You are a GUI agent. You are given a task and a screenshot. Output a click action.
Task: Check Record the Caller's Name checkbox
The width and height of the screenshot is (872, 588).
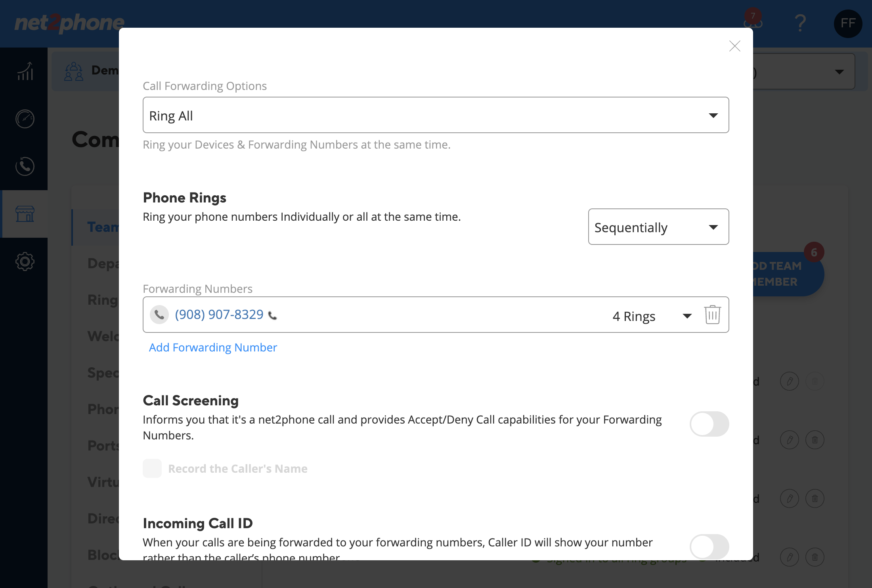click(x=152, y=468)
